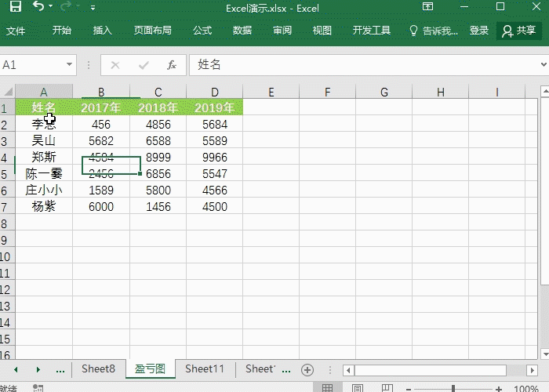Open the 公式 ribbon tab

(x=202, y=31)
